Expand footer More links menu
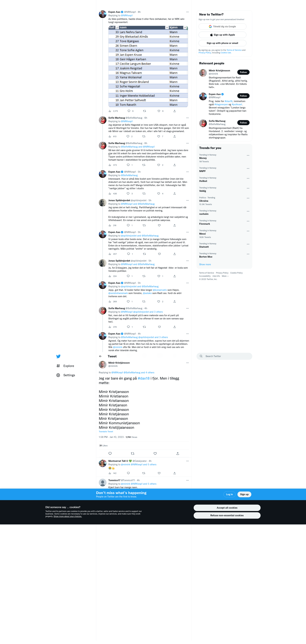This screenshot has height=644, width=306. (x=225, y=276)
